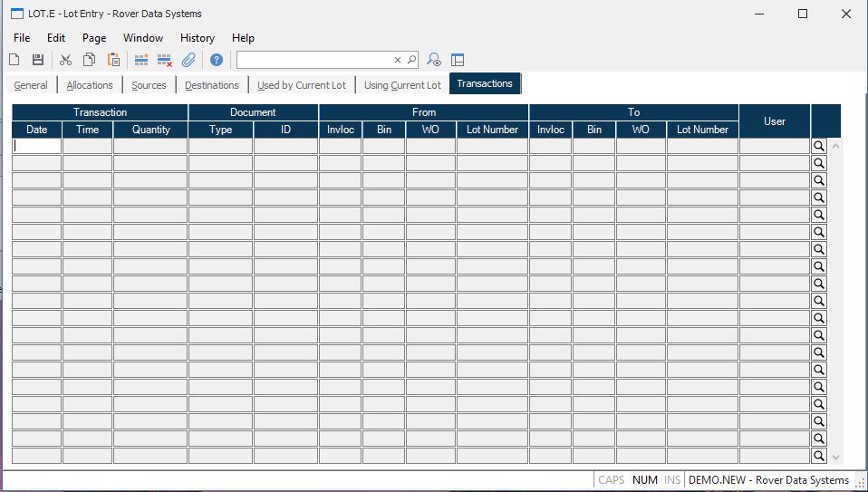Viewport: 868px width, 492px height.
Task: Click the Delete row icon
Action: click(x=165, y=60)
